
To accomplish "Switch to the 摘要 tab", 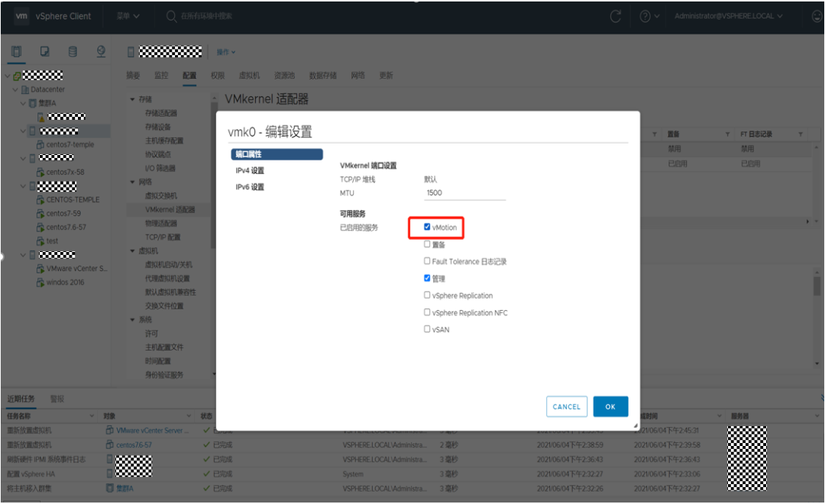I will pyautogui.click(x=133, y=76).
